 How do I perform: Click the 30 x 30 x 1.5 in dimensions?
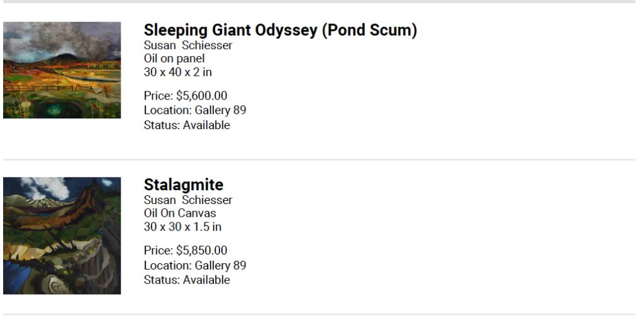[183, 227]
